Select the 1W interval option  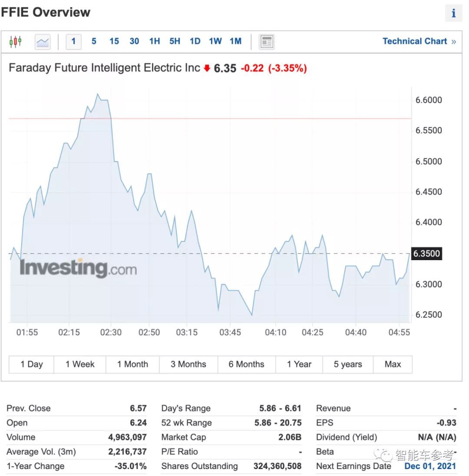click(x=215, y=42)
